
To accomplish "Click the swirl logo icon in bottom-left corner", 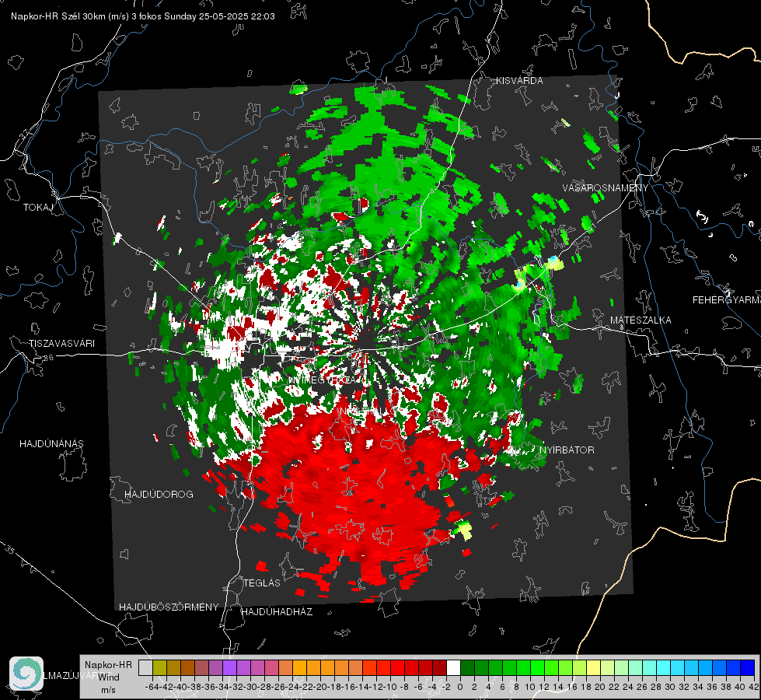I will click(26, 674).
